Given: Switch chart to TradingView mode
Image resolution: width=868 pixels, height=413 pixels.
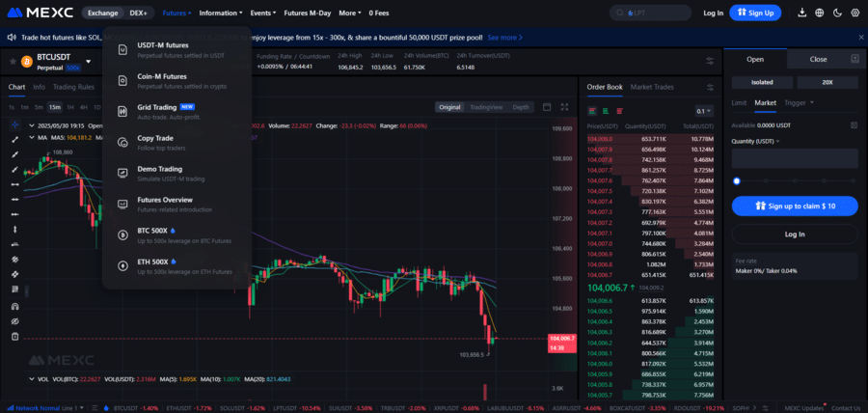Looking at the screenshot, I should [x=485, y=107].
